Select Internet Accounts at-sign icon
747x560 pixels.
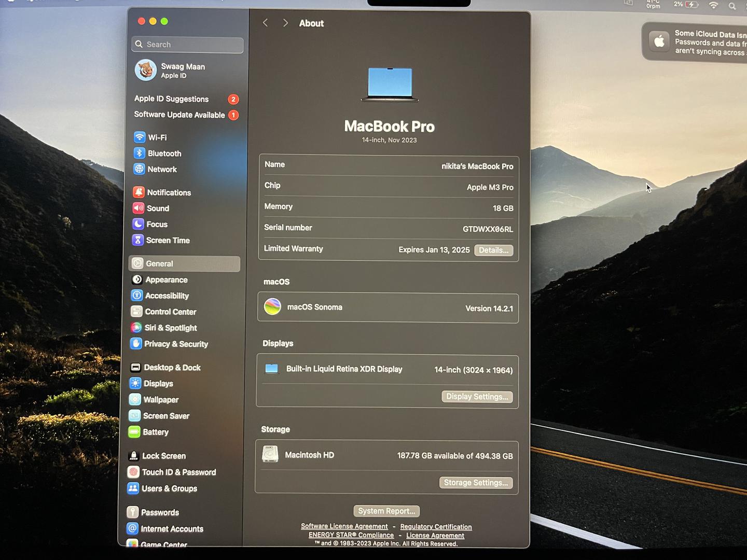point(132,529)
